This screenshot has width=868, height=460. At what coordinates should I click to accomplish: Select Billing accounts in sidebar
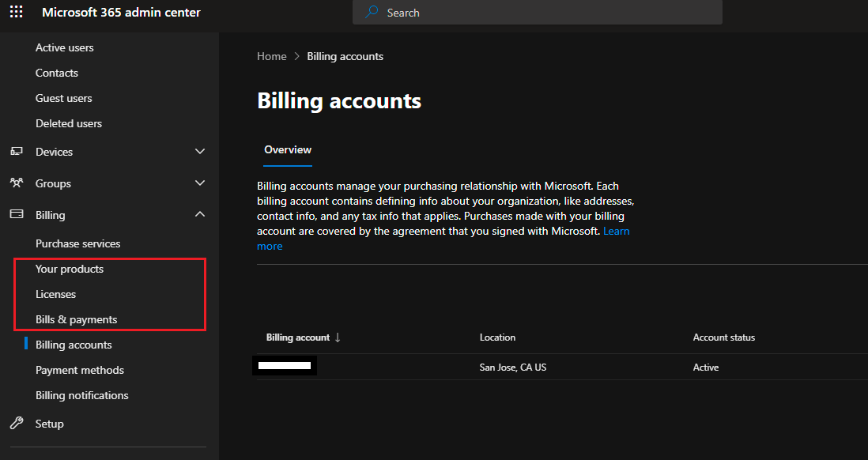click(x=74, y=345)
